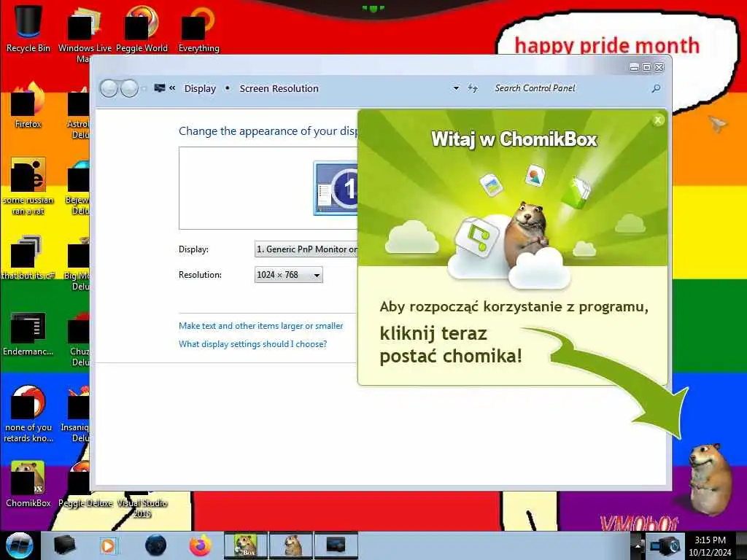Open the Resolution 1024 × 768 dropdown
Screen dimensions: 747x560
click(x=289, y=275)
